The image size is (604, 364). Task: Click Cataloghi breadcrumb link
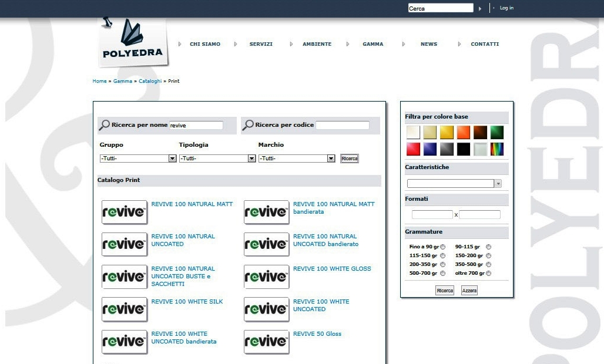click(x=150, y=81)
